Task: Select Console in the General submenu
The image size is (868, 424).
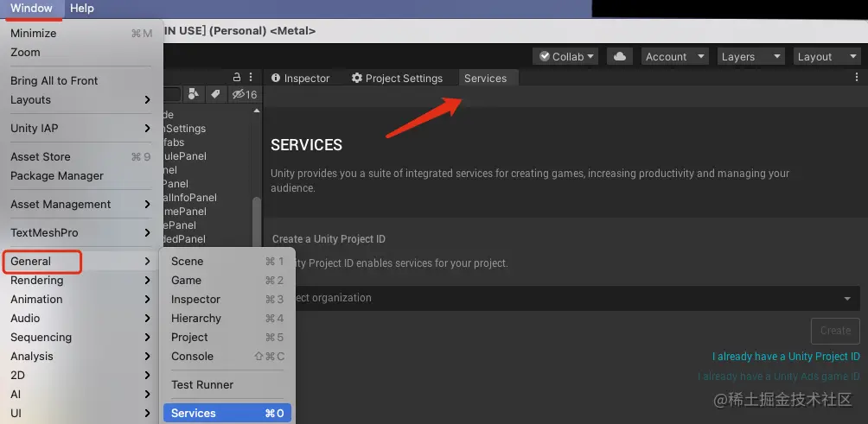Action: (x=227, y=356)
